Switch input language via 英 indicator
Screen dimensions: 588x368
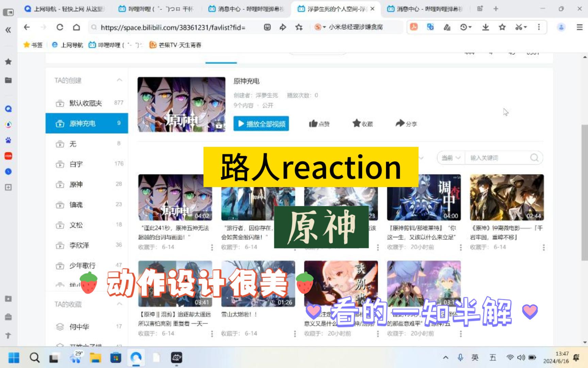coord(475,357)
